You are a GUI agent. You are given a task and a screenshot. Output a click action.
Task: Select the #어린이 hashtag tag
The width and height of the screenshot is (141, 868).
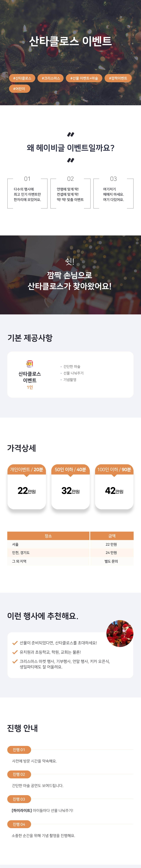pyautogui.click(x=19, y=89)
